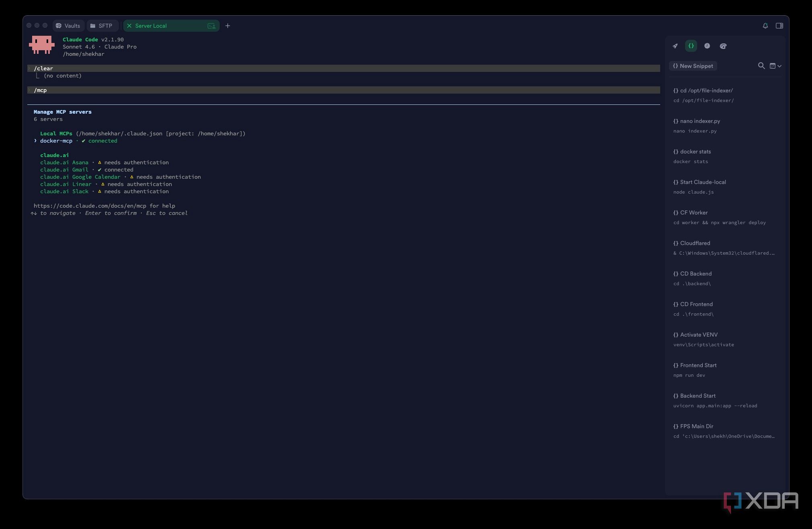The image size is (812, 529).
Task: Open the snippet sort dropdown
Action: pos(775,66)
